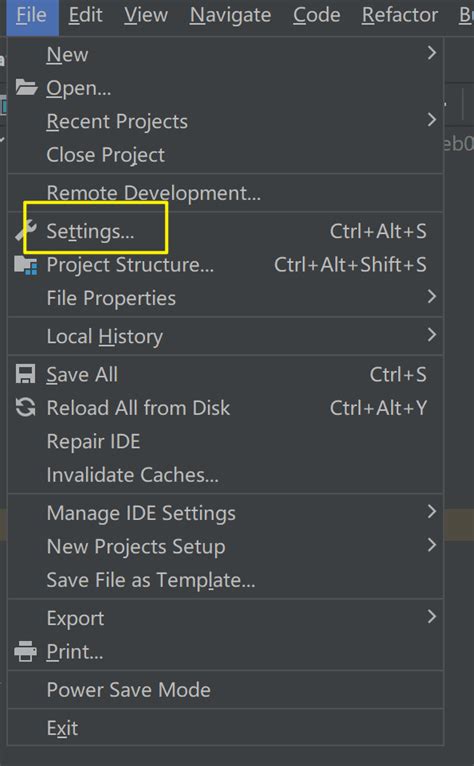Click the Reload All from Disk arrows icon
Screen dimensions: 474x766
[25, 407]
